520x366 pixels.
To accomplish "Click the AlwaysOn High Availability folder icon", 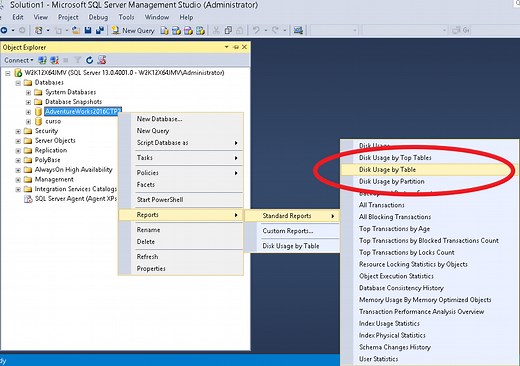I will tap(28, 170).
